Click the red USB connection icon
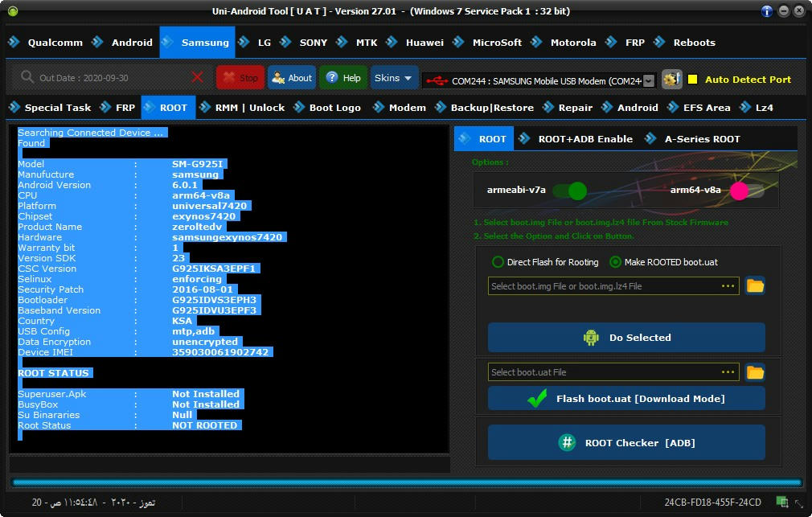Viewport: 812px width, 517px height. pos(437,81)
